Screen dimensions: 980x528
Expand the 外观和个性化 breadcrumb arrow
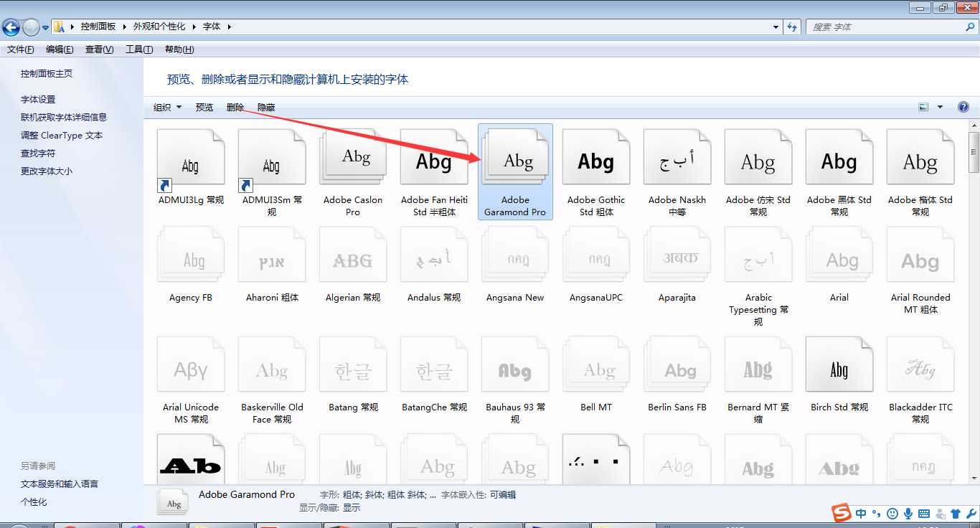point(194,27)
